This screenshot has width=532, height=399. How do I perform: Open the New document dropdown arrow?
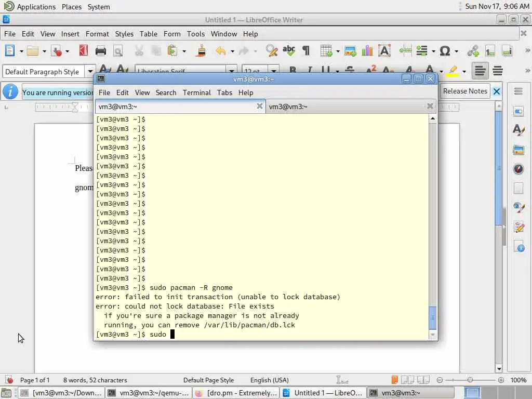[x=21, y=51]
